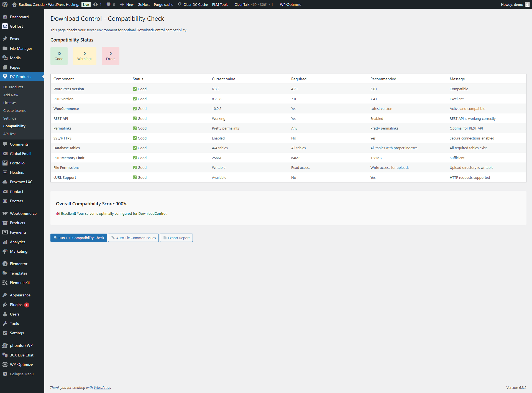The width and height of the screenshot is (532, 393).
Task: Click the Good checkmark in PHP Memory Limit row
Action: coord(135,158)
